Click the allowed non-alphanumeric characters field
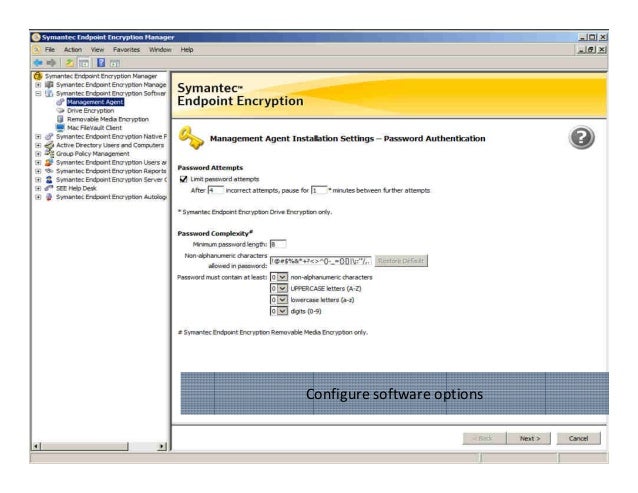 pyautogui.click(x=321, y=261)
